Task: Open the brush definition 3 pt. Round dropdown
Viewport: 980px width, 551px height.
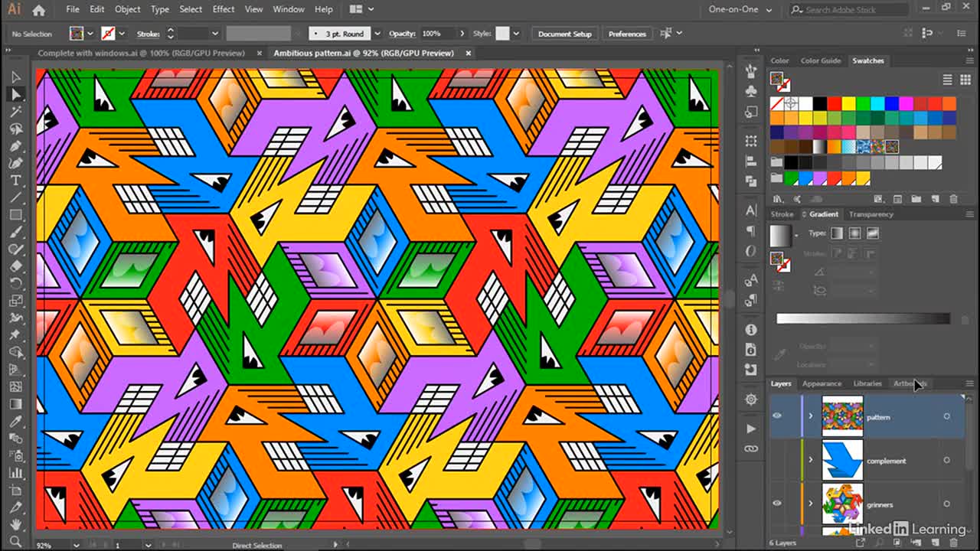Action: (377, 34)
